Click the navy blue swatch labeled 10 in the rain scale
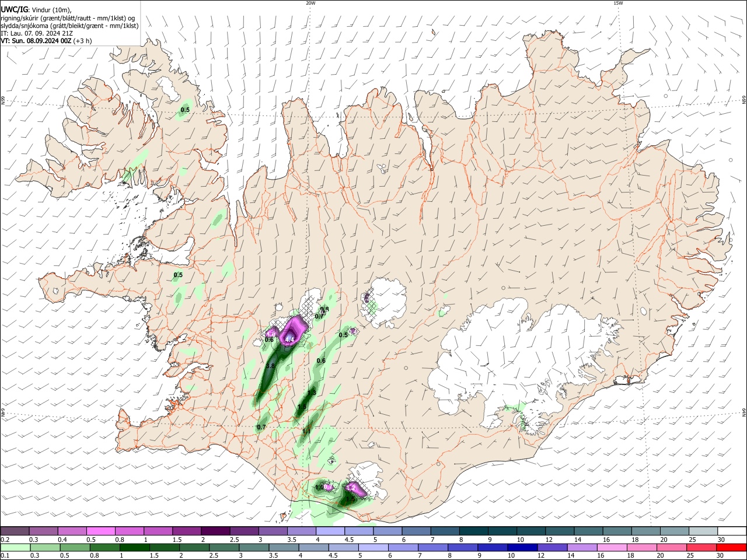 click(522, 547)
